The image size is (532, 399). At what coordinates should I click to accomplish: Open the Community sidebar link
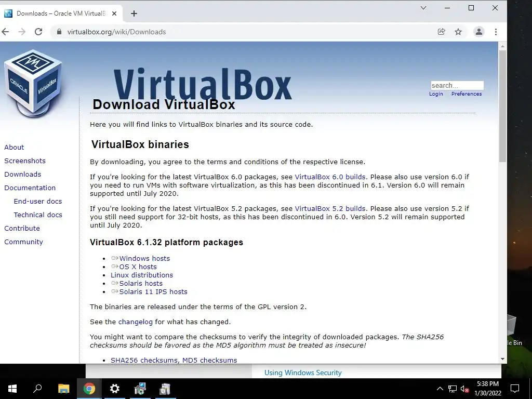click(23, 242)
